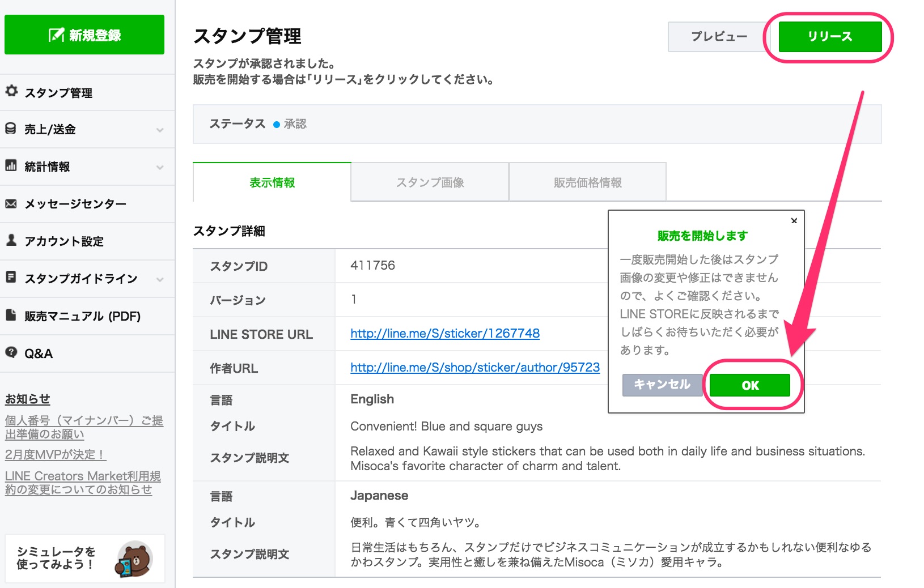Select the 表示情報 tab
Viewport: 924px width, 588px height.
pyautogui.click(x=272, y=182)
